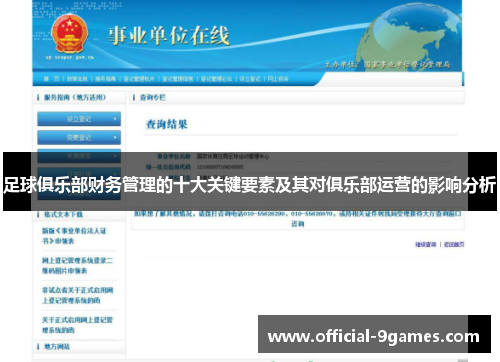This screenshot has width=500, height=362.
Task: Click the 变更登记 sidebar button
Action: click(x=79, y=137)
